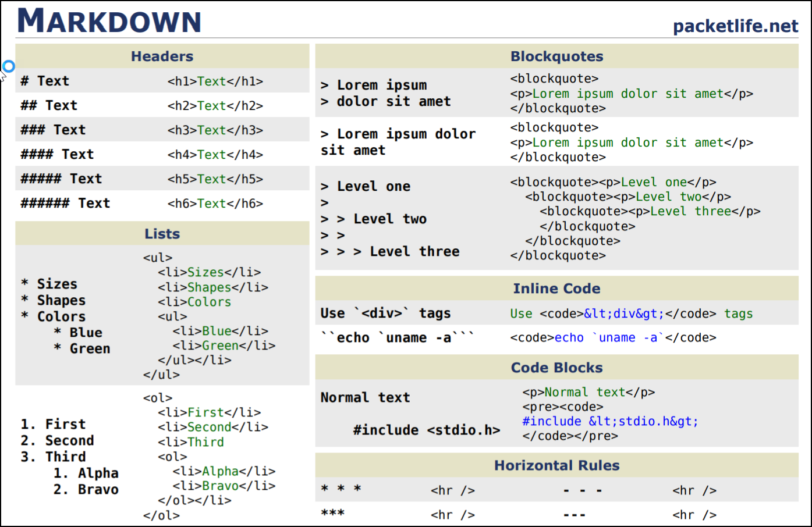Click the <li>Sizes</li> HTML line

tap(209, 272)
